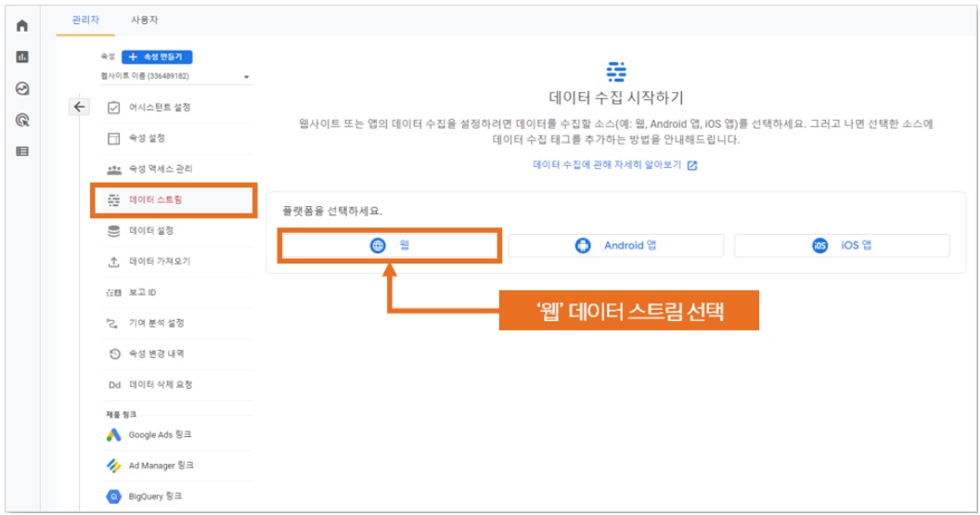
Task: Open 데이터 가져오기 menu item
Action: point(177,262)
